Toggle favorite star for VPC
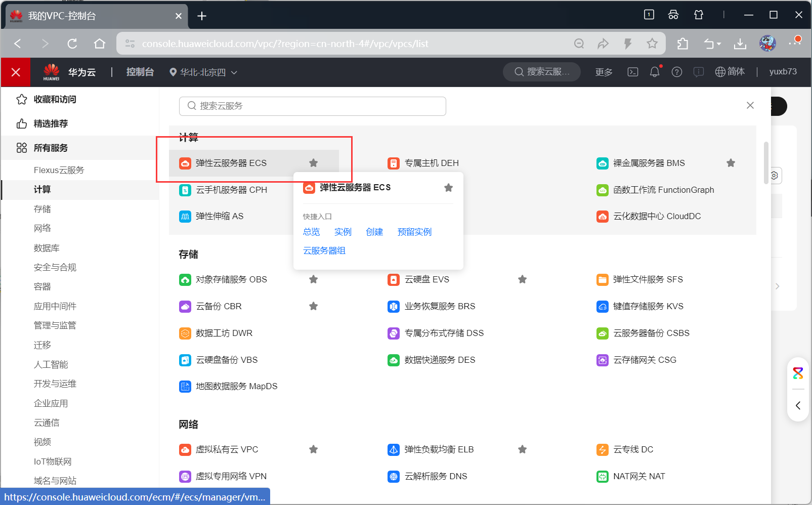This screenshot has height=505, width=812. point(314,449)
